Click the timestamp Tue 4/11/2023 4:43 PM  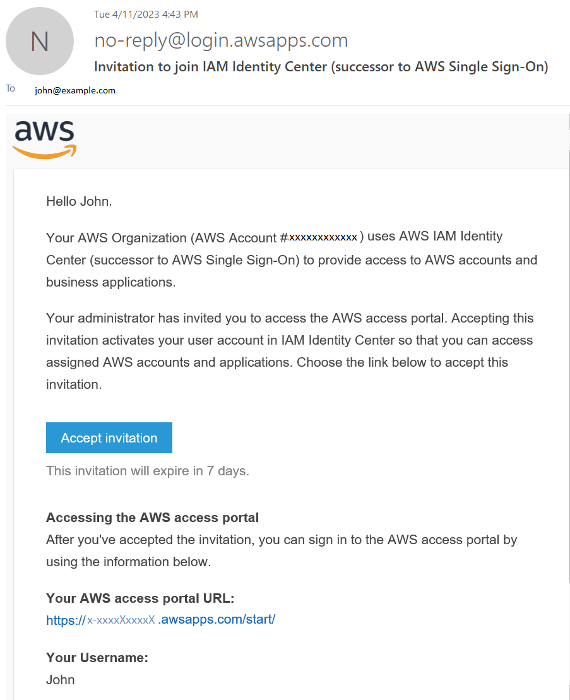146,15
